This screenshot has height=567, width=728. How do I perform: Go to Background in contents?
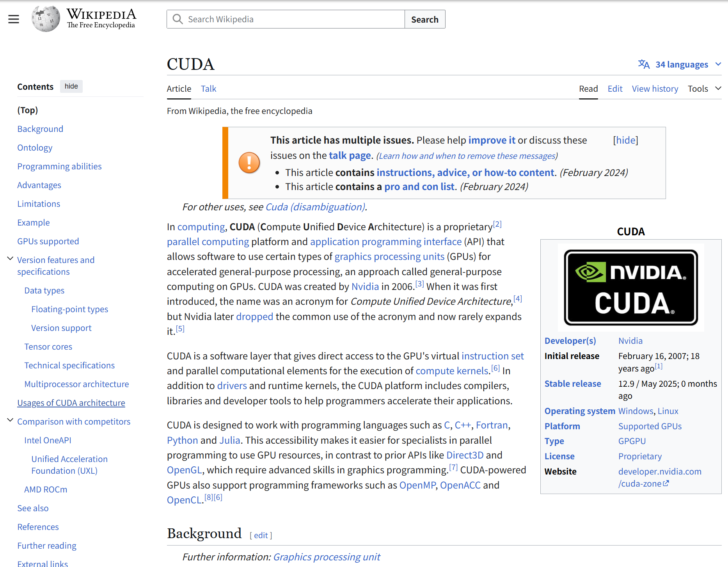click(40, 129)
